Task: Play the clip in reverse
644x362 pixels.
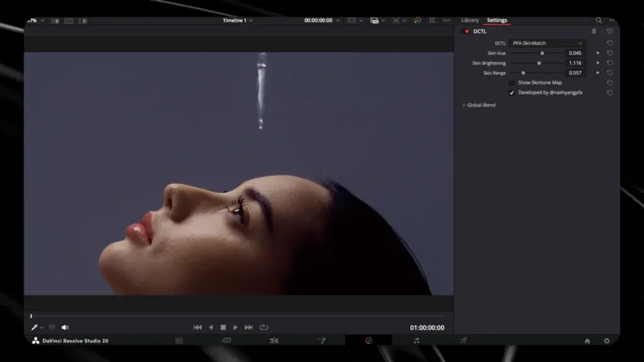Action: (x=211, y=327)
